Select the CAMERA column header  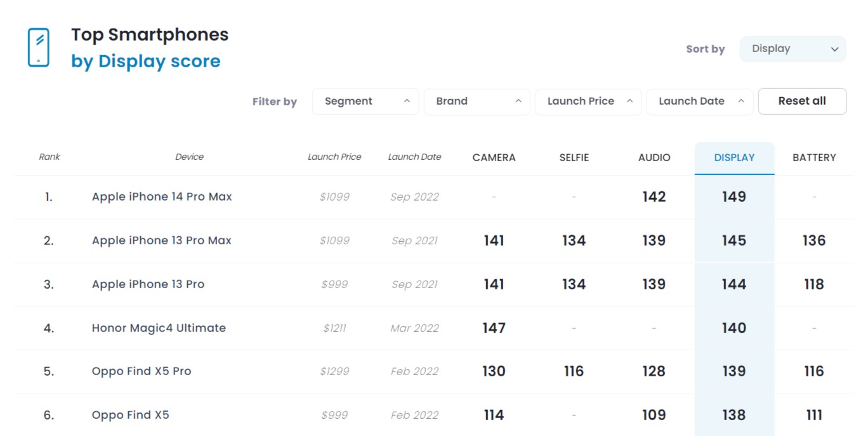coord(494,157)
